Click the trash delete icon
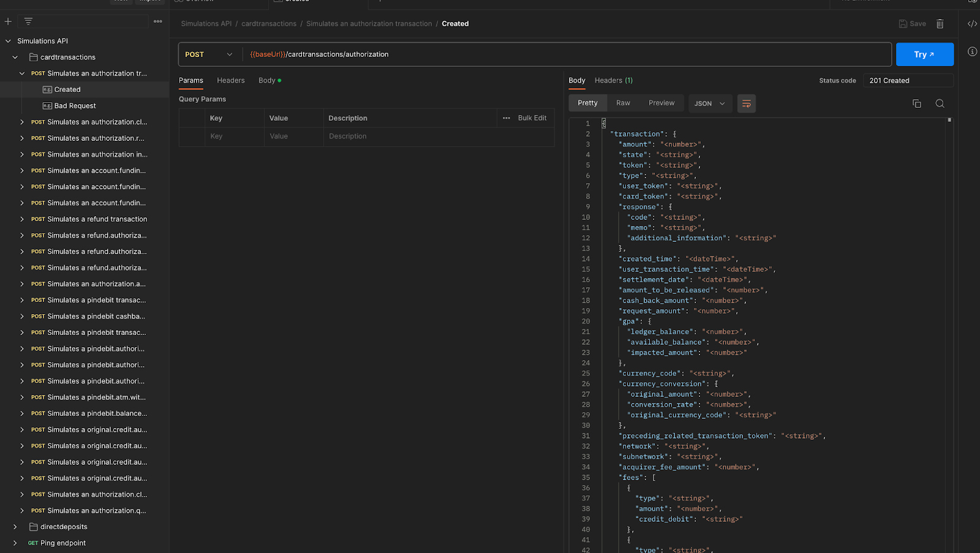Image resolution: width=980 pixels, height=553 pixels. click(x=940, y=24)
